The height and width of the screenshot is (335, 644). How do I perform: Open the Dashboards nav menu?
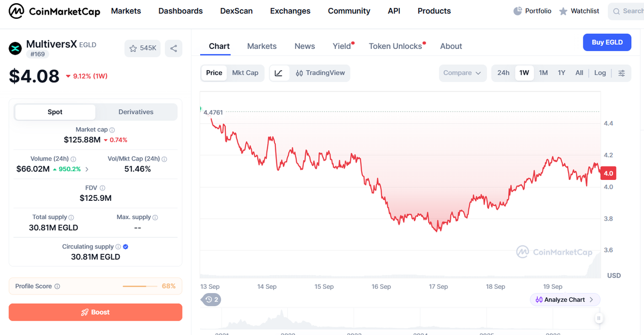pyautogui.click(x=181, y=11)
